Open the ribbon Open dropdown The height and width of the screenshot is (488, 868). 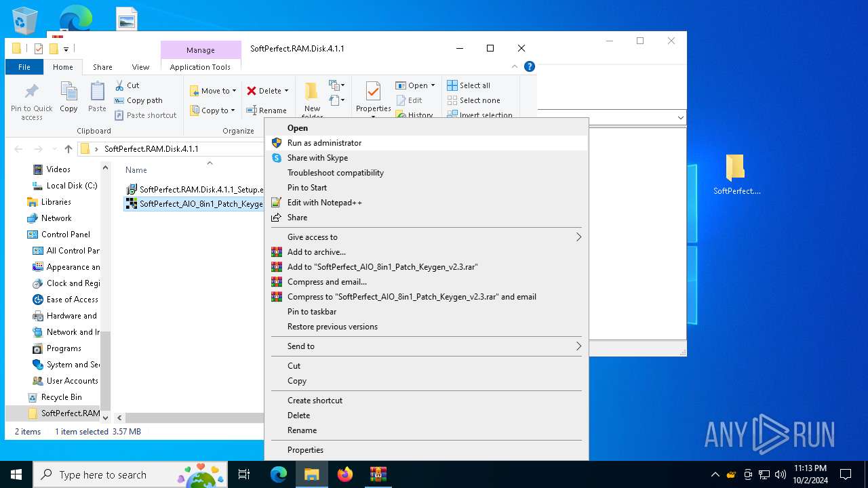pyautogui.click(x=415, y=85)
